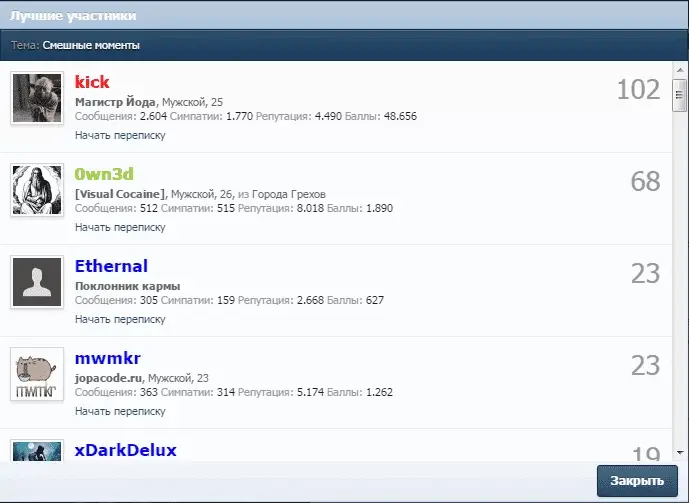Start a conversation with kick
The height and width of the screenshot is (503, 689).
120,135
